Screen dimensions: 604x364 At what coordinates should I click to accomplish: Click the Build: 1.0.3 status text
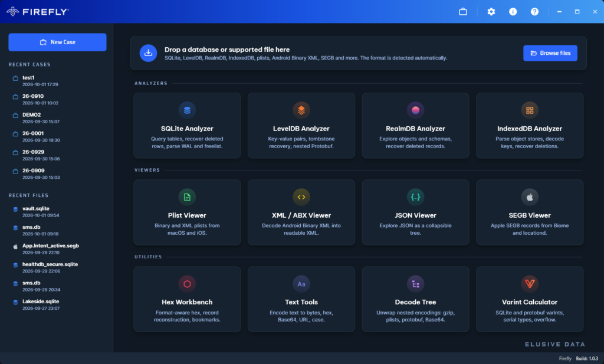[x=587, y=359]
